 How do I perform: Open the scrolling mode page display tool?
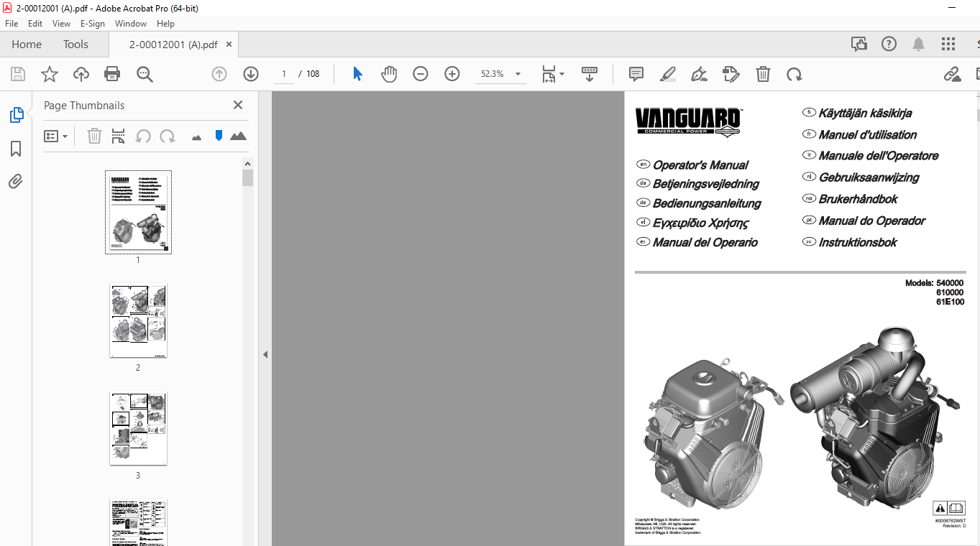[590, 74]
